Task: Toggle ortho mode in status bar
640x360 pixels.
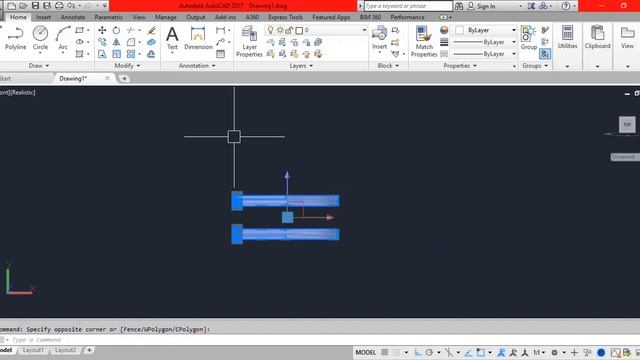Action: tap(418, 352)
